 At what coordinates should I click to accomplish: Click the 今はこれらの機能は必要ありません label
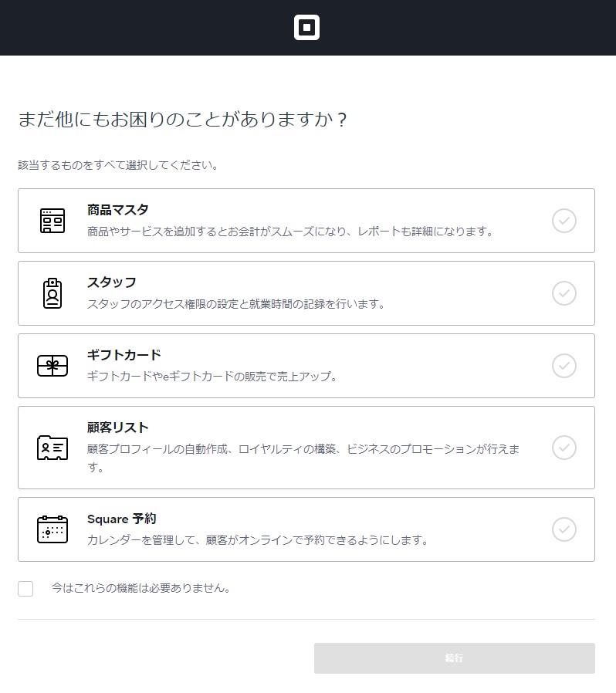pyautogui.click(x=140, y=588)
